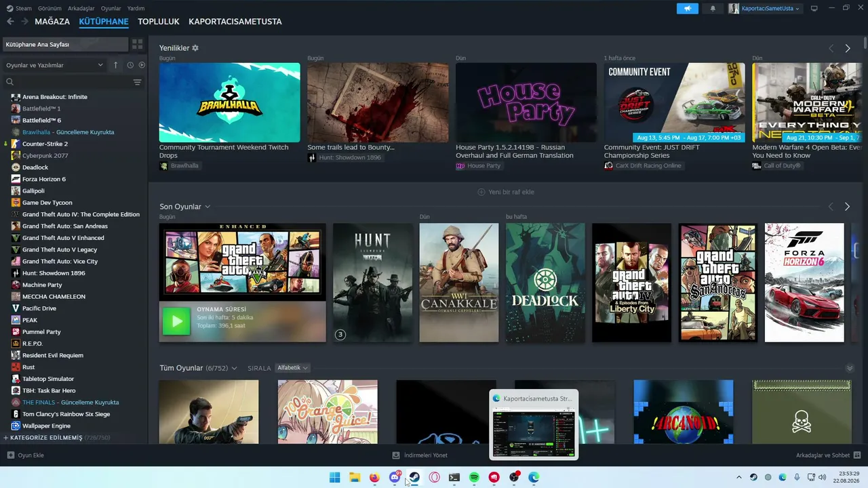
Task: Click the PEAK game icon in the list
Action: (x=16, y=320)
